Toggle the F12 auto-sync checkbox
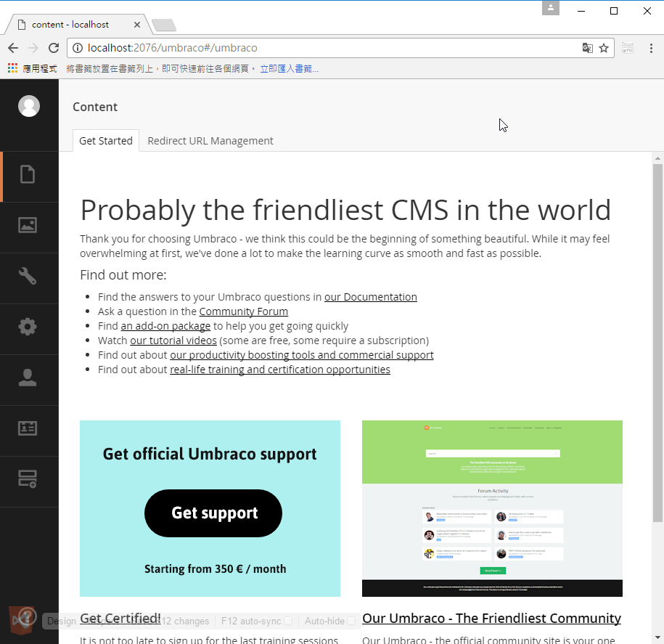Viewport: 664px width, 644px height. [x=288, y=621]
